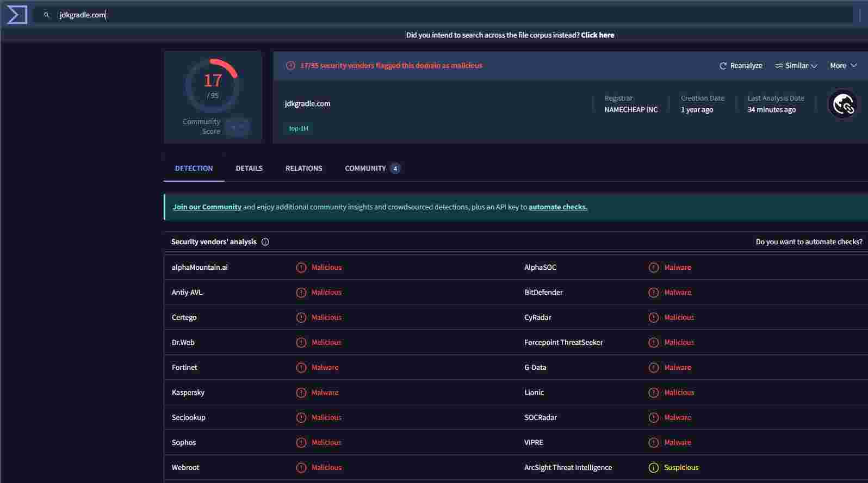
Task: Click the domain globe-link icon
Action: pyautogui.click(x=842, y=104)
